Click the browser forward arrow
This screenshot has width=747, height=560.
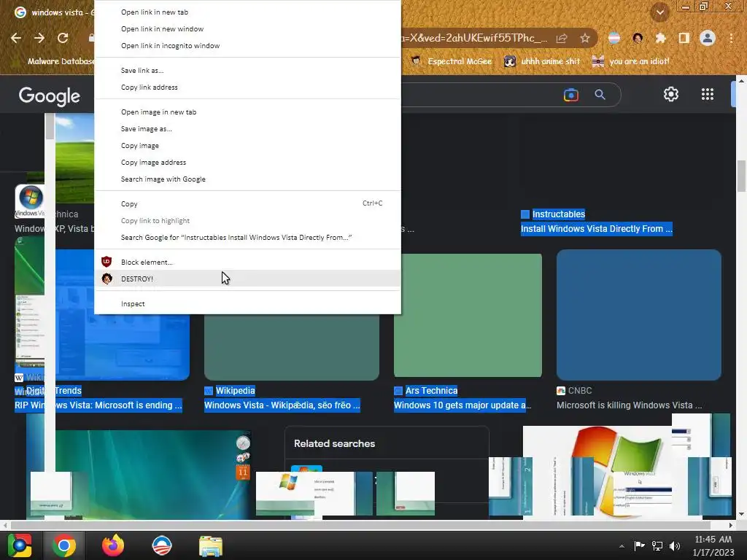39,38
